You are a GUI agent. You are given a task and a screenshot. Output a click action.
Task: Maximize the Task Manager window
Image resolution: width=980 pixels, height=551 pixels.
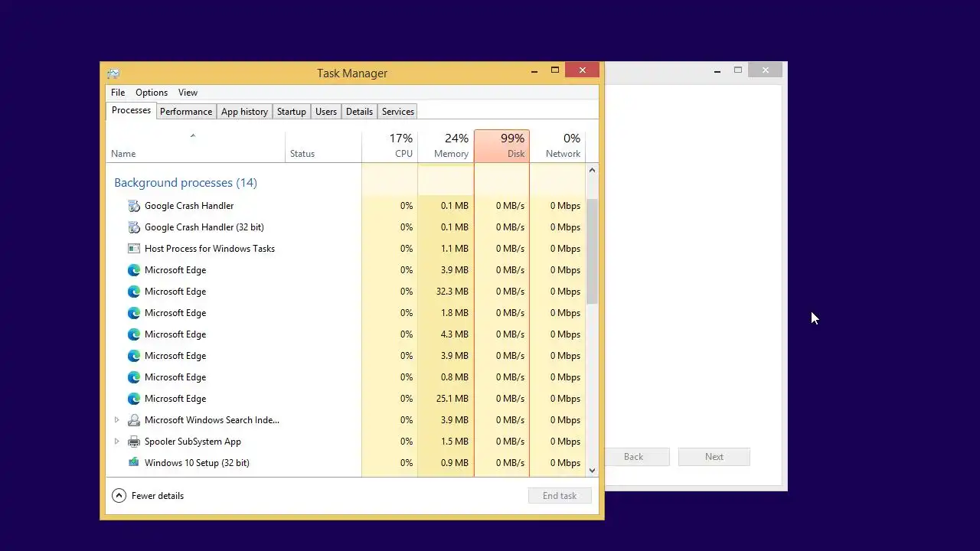pos(555,70)
